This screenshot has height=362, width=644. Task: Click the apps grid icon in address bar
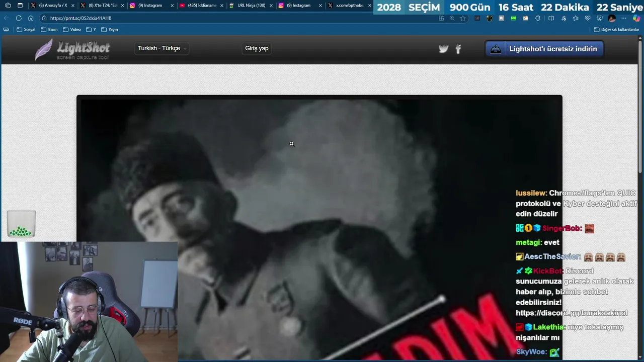[441, 18]
